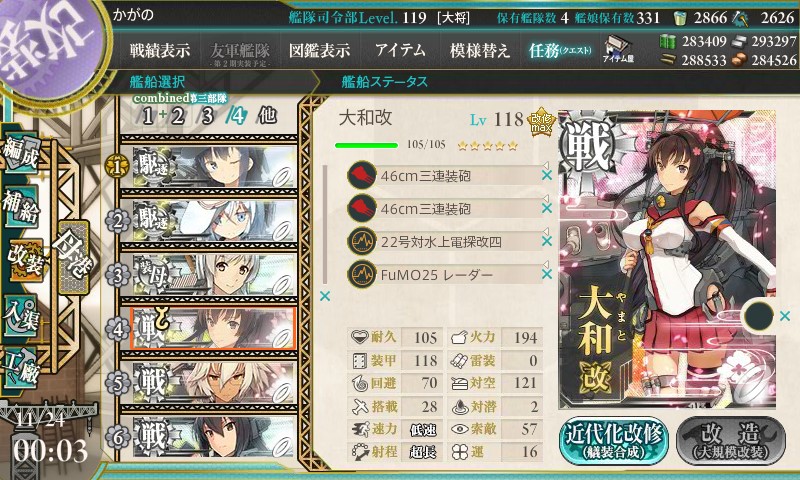
Task: Clear the empty reinforcement slot X
Action: [x=785, y=316]
